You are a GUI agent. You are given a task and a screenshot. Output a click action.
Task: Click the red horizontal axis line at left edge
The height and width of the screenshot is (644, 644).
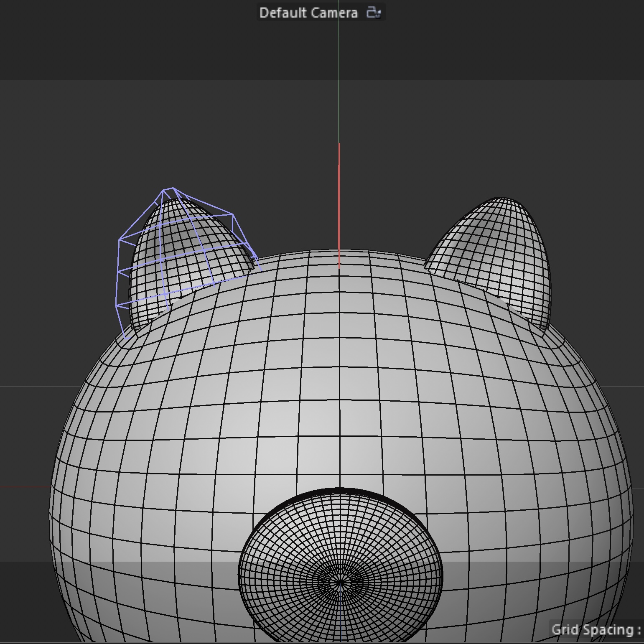[x=21, y=487]
